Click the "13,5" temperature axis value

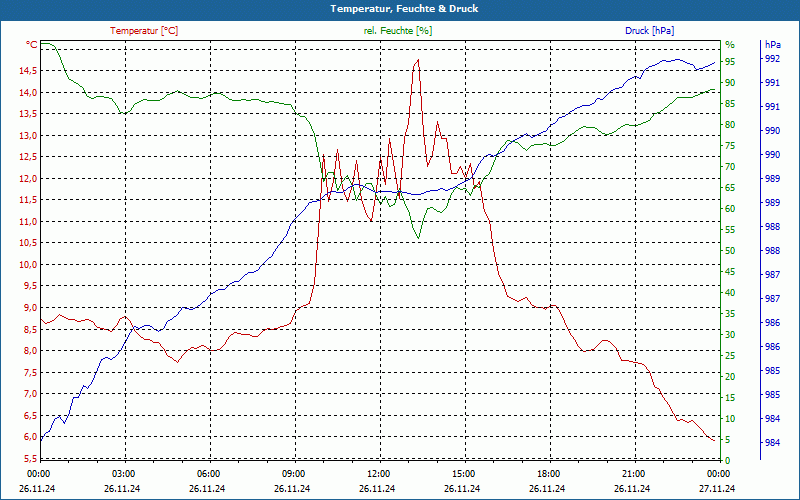point(28,114)
